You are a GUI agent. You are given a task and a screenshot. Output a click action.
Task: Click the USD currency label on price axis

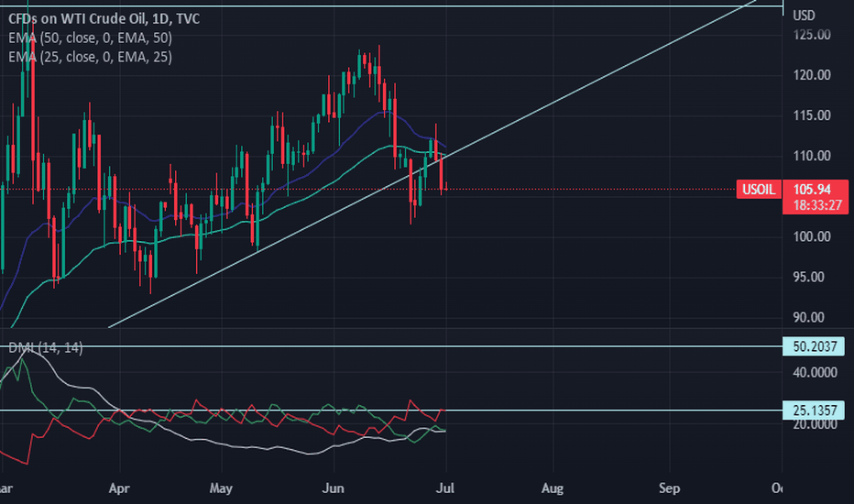pyautogui.click(x=804, y=16)
